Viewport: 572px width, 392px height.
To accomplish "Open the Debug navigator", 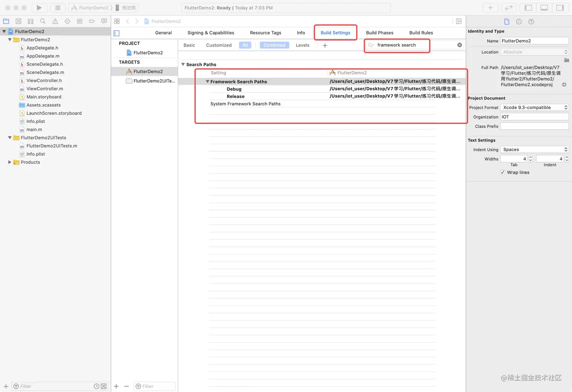I will 79,21.
